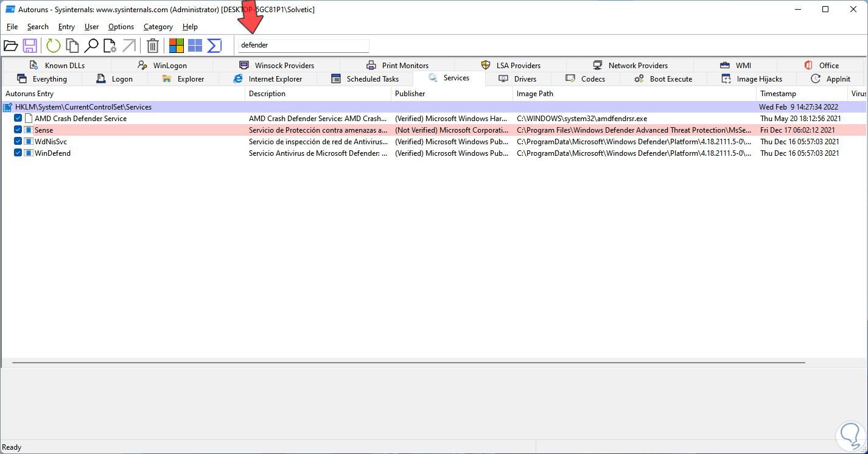Image resolution: width=868 pixels, height=454 pixels.
Task: Click the purple Save floppy icon
Action: [30, 46]
